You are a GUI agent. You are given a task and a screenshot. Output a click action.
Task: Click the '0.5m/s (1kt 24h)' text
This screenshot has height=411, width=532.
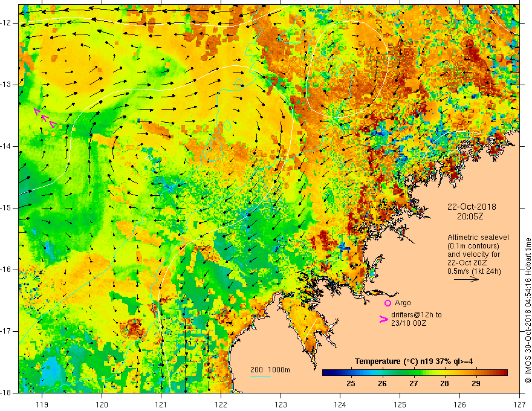click(474, 271)
